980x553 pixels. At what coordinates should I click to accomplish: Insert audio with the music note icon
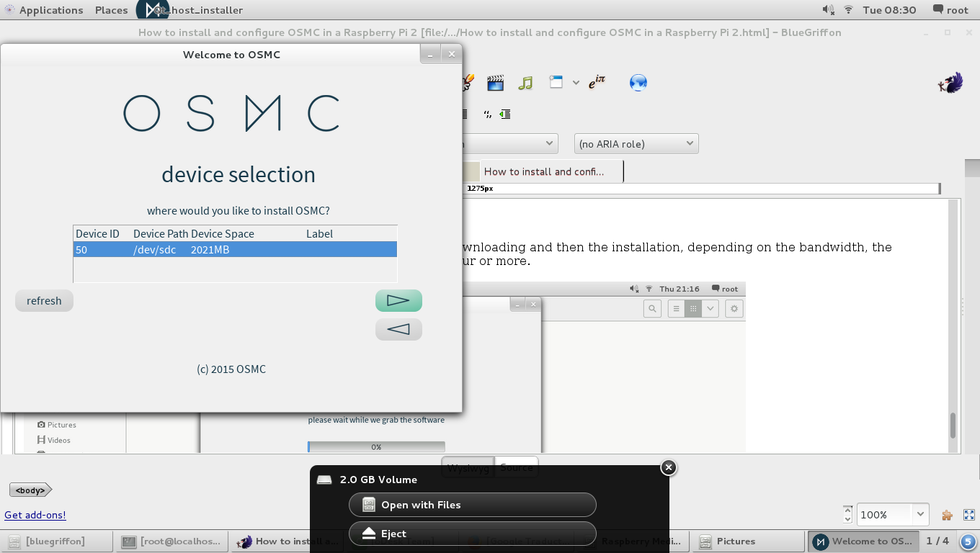pyautogui.click(x=525, y=83)
